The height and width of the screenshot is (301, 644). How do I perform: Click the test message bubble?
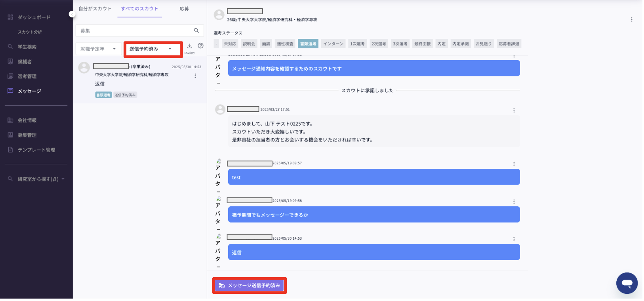[x=374, y=177]
